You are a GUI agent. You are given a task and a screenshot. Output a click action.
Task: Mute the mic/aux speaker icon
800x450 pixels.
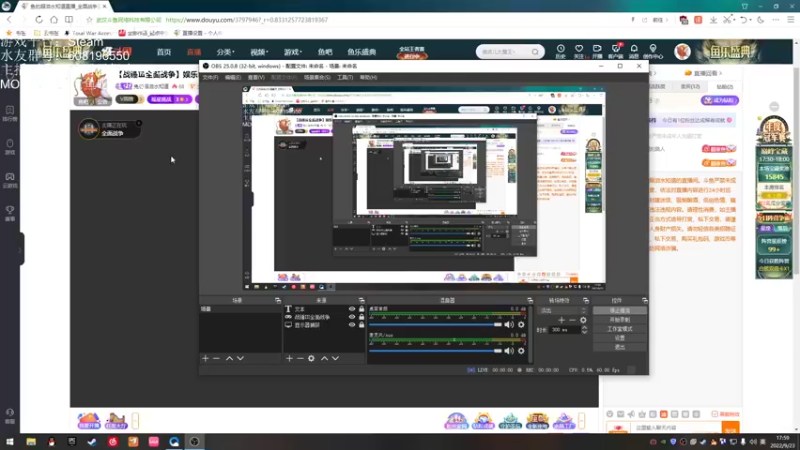point(509,351)
